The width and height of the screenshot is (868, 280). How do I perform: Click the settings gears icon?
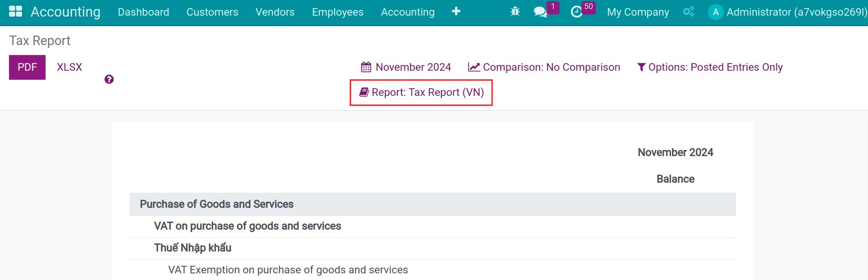pos(689,11)
